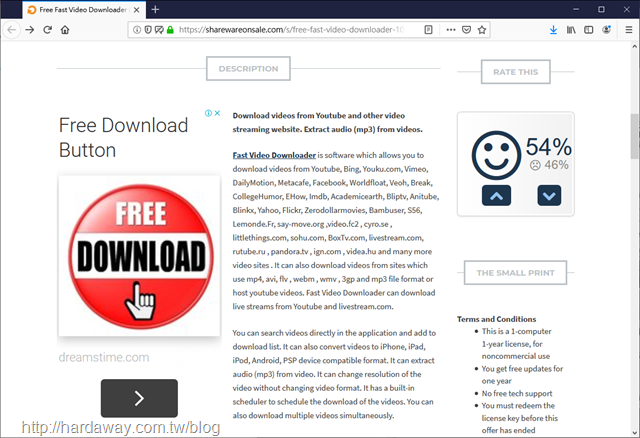This screenshot has width=640, height=438.
Task: Click the red Free Download ad image
Action: pos(140,256)
